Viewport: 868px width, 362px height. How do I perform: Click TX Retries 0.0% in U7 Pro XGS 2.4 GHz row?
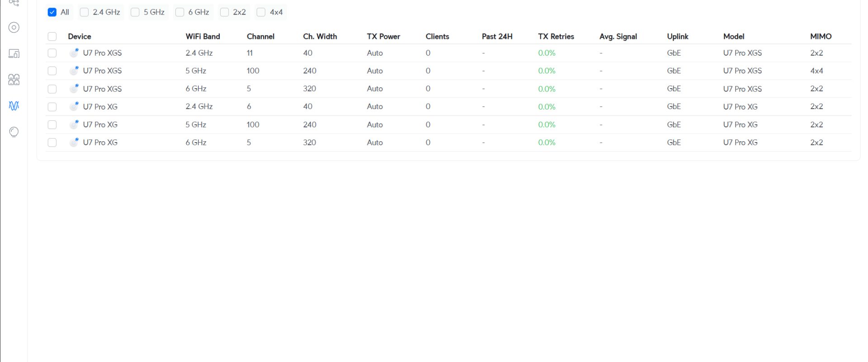pyautogui.click(x=547, y=53)
